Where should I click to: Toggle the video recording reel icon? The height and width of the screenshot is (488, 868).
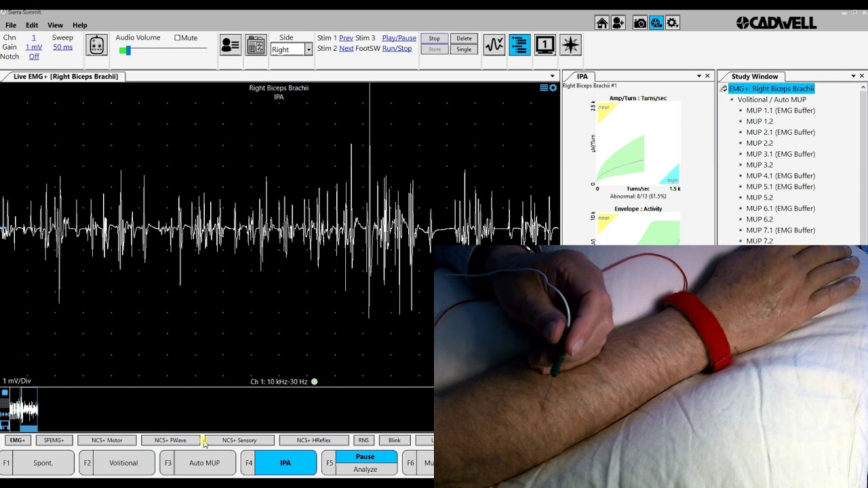(x=656, y=23)
